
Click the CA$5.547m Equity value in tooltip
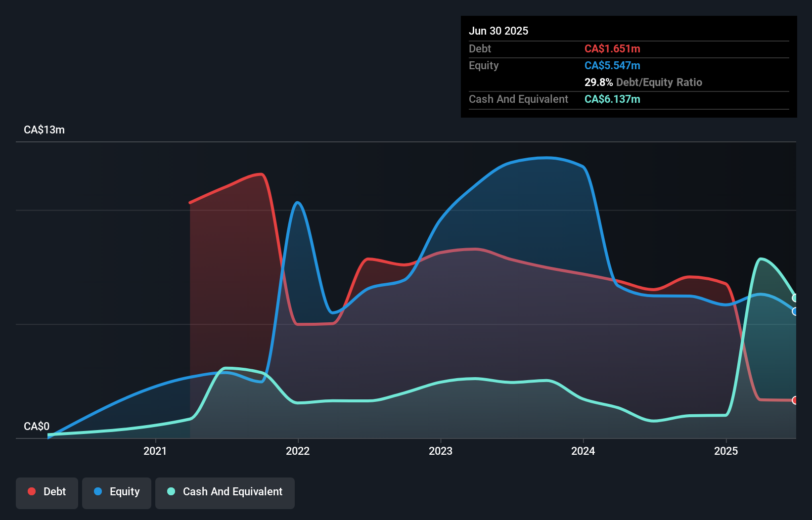tap(612, 65)
